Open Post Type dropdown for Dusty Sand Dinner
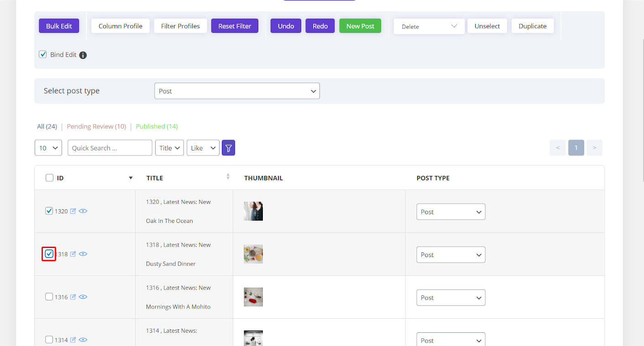This screenshot has height=346, width=644. point(451,254)
